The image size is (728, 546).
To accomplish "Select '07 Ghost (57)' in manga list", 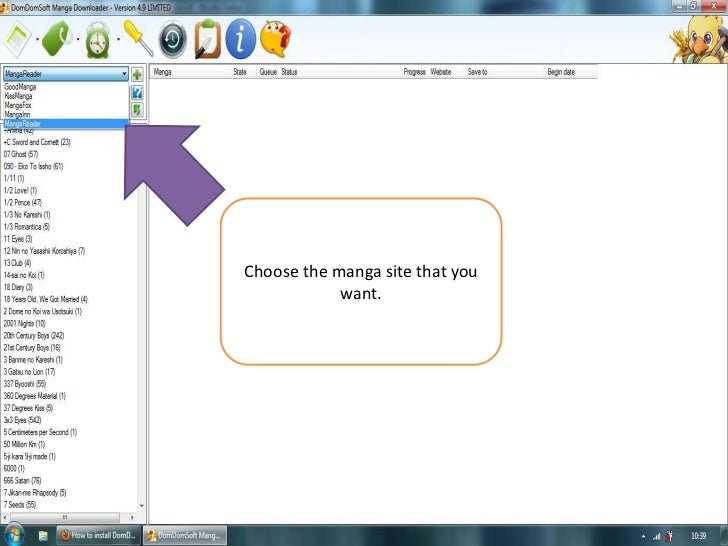I will (x=21, y=154).
